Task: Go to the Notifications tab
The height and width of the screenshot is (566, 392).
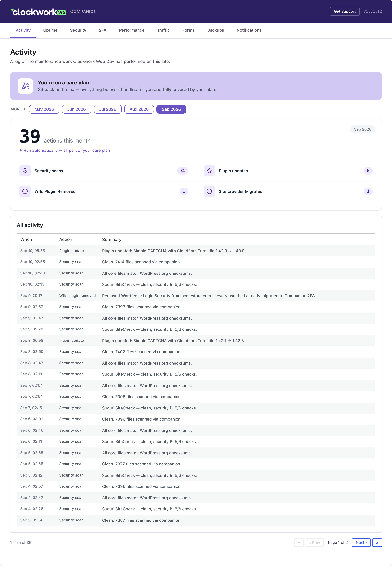Action: (249, 30)
